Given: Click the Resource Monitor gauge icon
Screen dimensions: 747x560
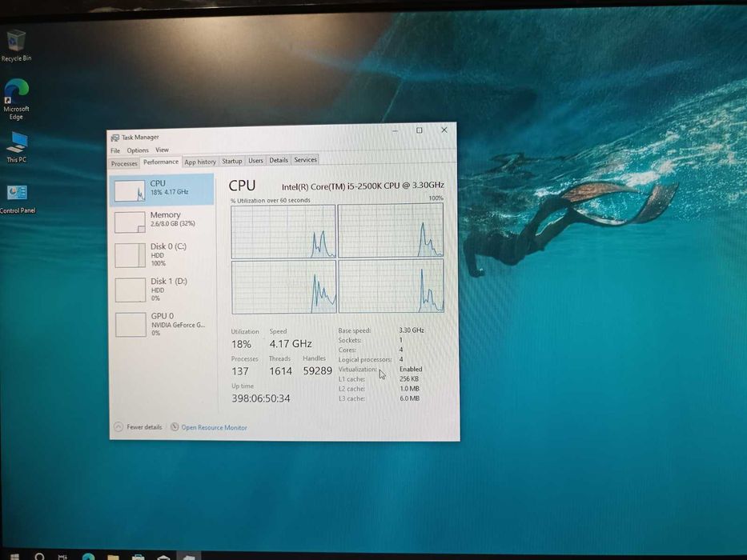Looking at the screenshot, I should 175,426.
